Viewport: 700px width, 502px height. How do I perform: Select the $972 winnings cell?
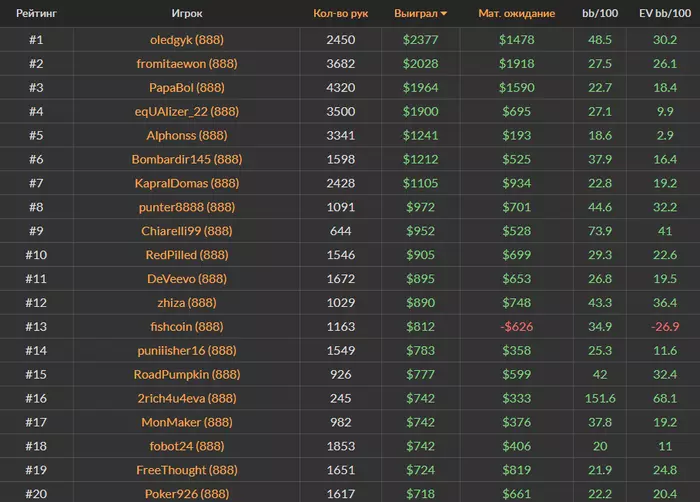pos(421,207)
